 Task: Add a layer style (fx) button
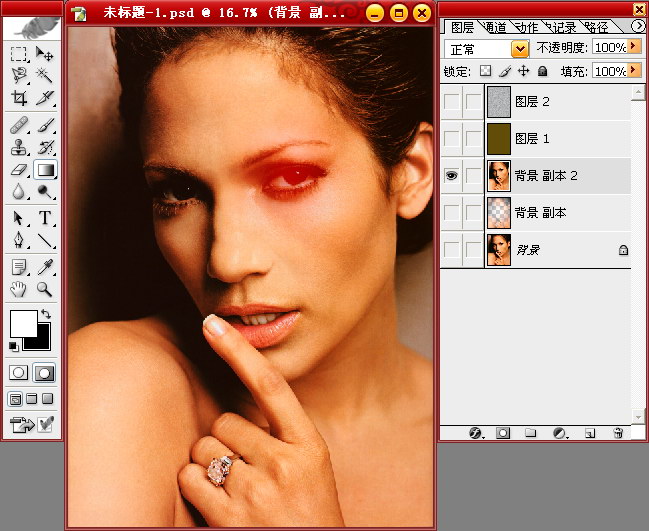(476, 433)
